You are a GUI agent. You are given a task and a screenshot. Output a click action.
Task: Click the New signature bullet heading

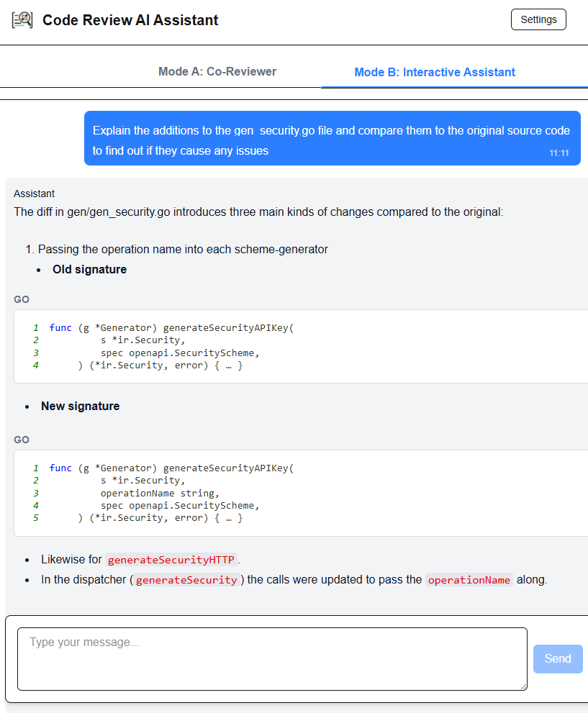coord(80,407)
